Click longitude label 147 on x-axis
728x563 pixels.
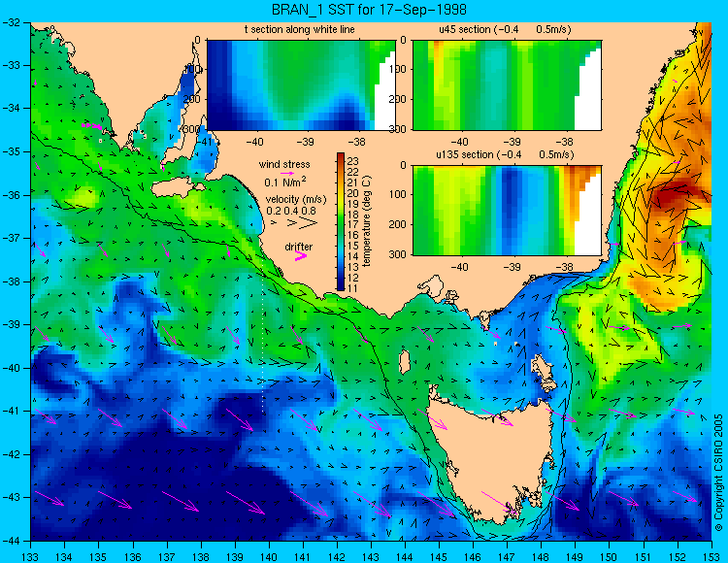coord(507,556)
